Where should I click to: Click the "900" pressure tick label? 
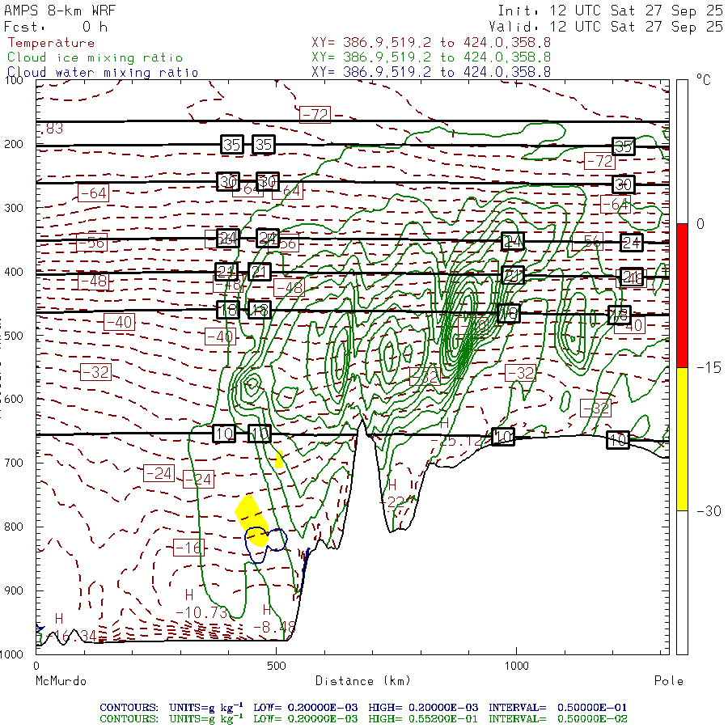point(14,590)
